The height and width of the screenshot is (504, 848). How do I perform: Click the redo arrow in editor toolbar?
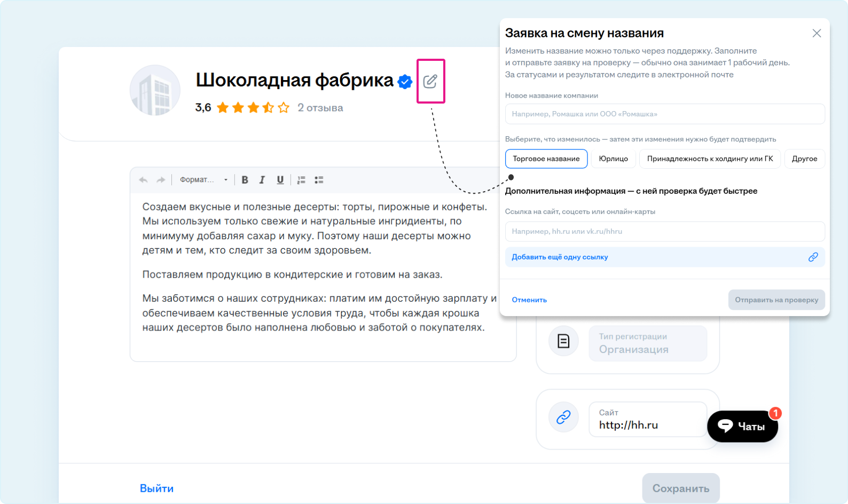(160, 180)
